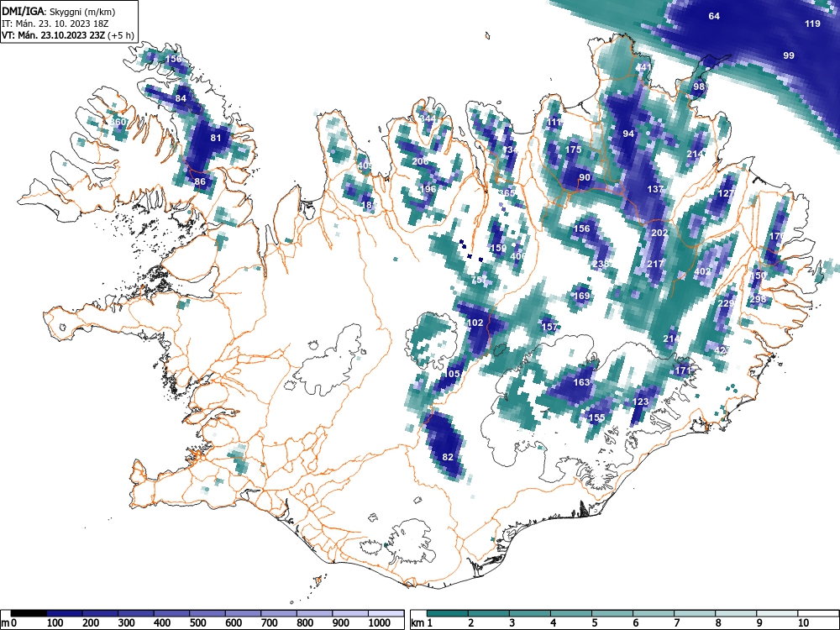Viewport: 840px width, 630px height.
Task: Click the visibility value '64' over the sea
Action: (x=714, y=16)
